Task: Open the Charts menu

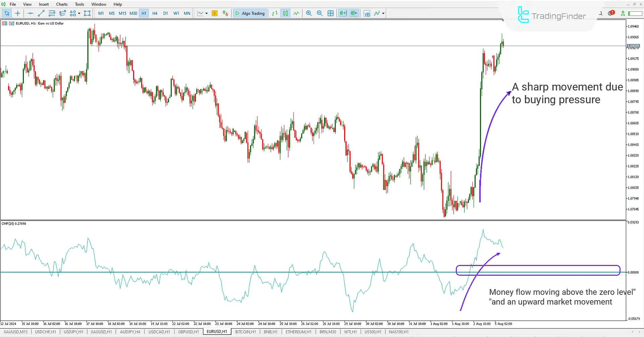Action: pyautogui.click(x=61, y=4)
